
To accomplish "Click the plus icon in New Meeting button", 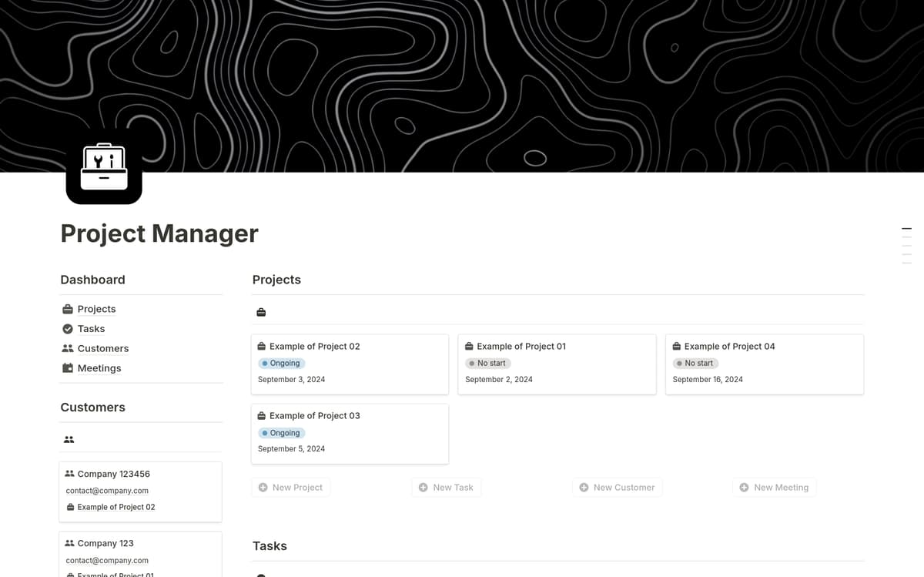I will (744, 488).
